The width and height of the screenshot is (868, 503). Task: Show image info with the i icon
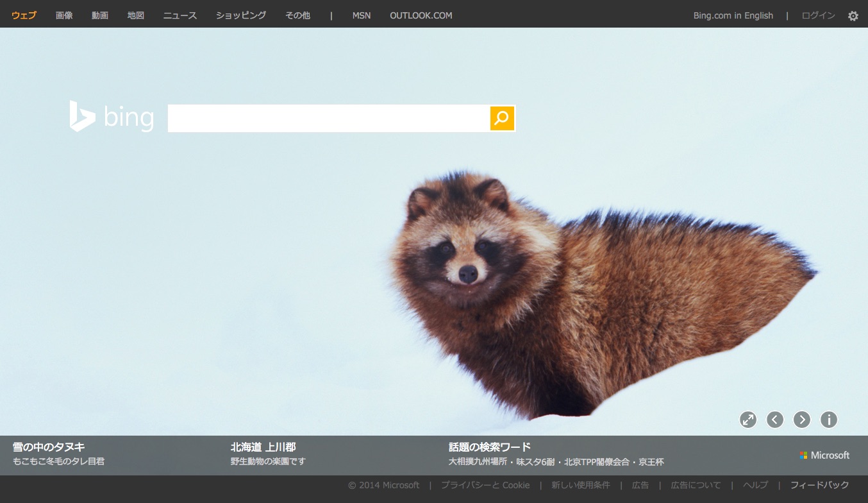pyautogui.click(x=828, y=420)
